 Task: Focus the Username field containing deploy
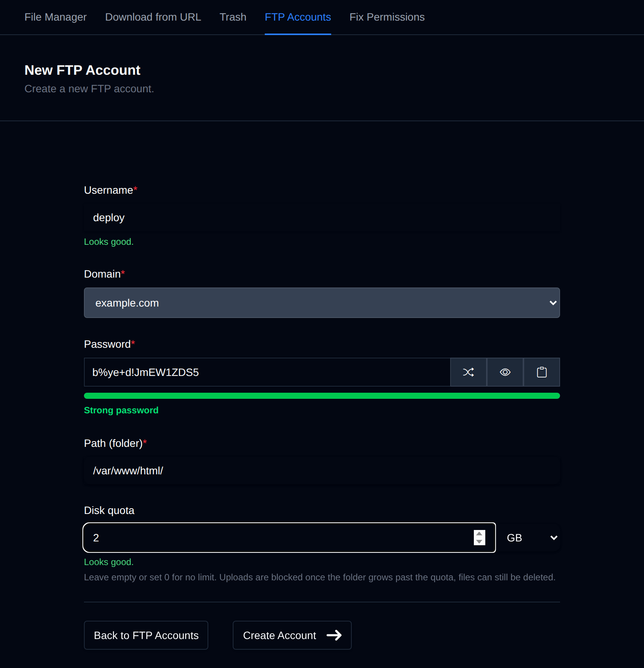[322, 217]
